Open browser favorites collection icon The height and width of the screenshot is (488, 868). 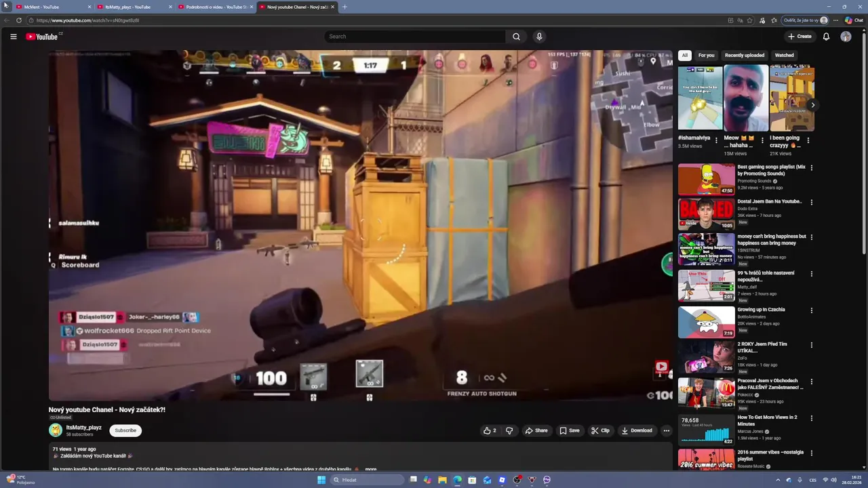coord(774,20)
